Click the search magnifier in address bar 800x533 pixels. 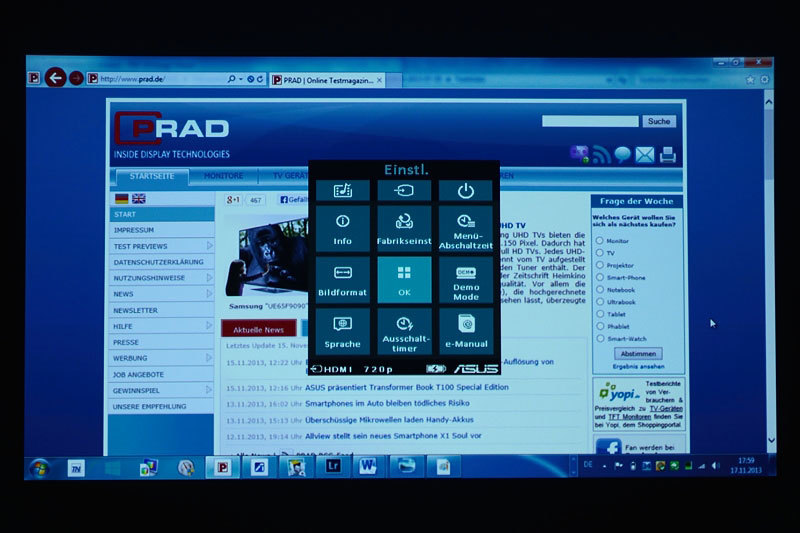point(231,79)
